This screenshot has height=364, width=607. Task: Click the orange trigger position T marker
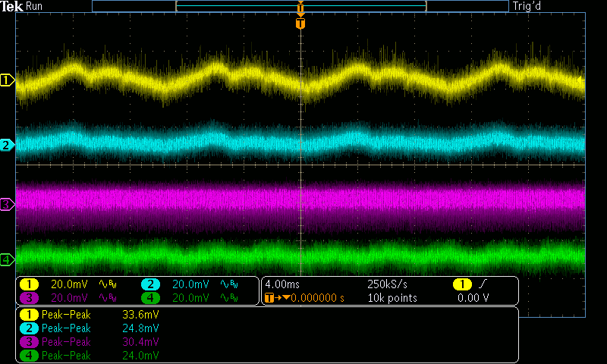(x=301, y=24)
